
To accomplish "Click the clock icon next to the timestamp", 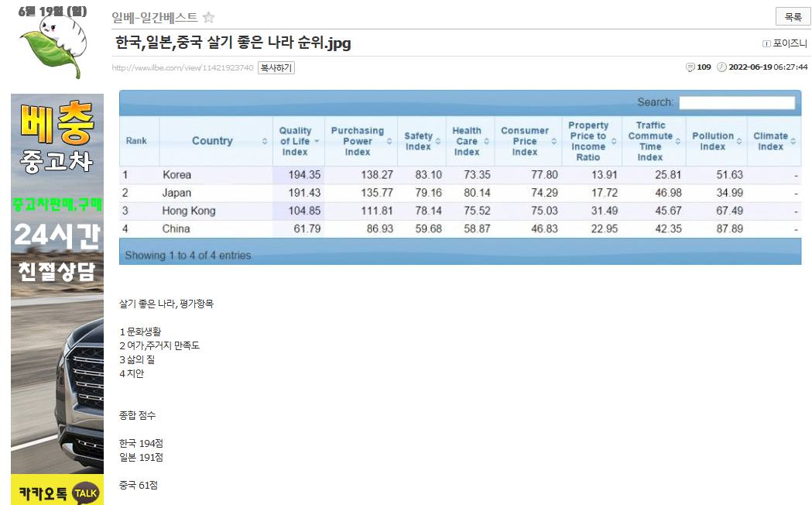I will (x=721, y=67).
